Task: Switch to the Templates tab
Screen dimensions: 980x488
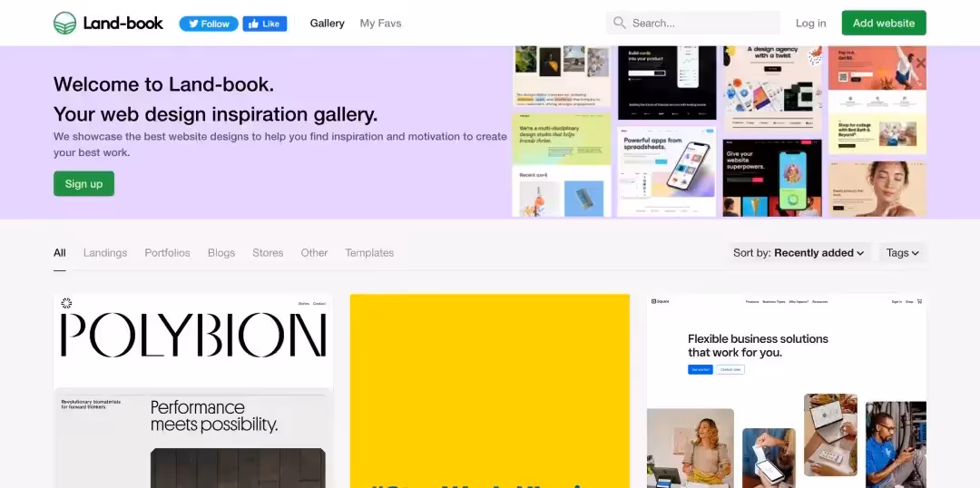Action: tap(369, 253)
